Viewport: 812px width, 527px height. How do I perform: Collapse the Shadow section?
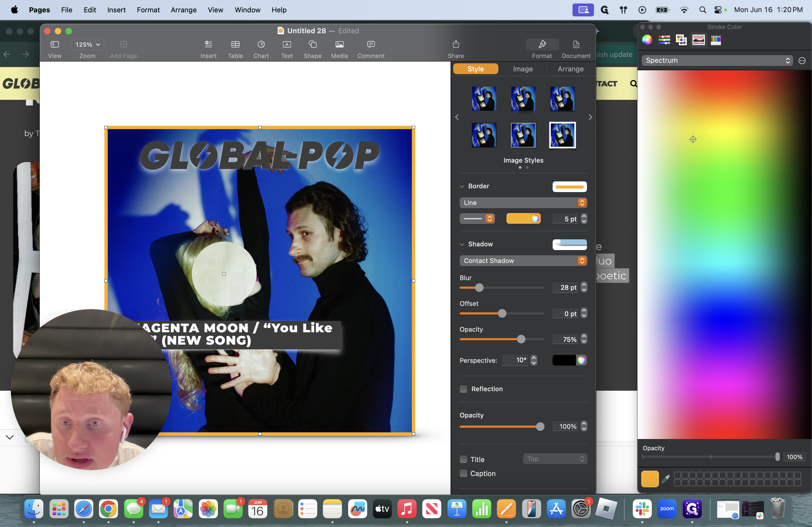[x=462, y=244]
